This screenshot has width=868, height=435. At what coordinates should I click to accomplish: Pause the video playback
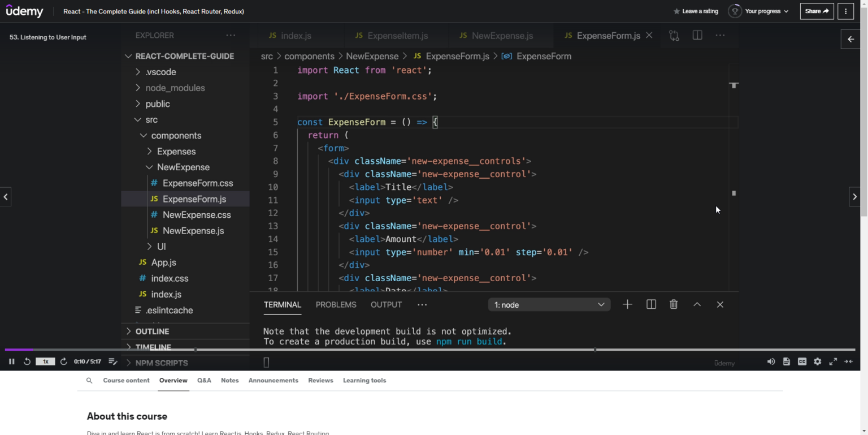pos(11,361)
